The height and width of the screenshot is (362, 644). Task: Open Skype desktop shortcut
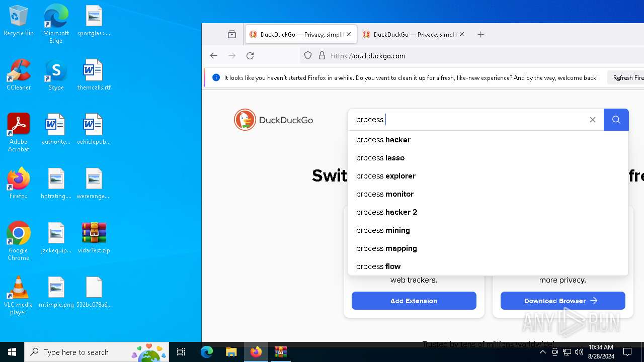(x=56, y=75)
